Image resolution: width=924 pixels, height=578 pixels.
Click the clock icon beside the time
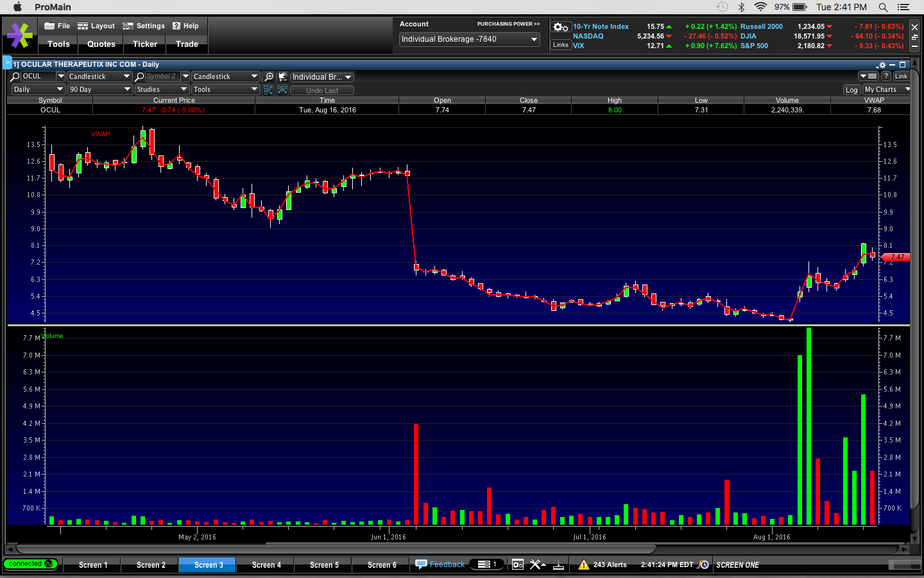pos(703,565)
